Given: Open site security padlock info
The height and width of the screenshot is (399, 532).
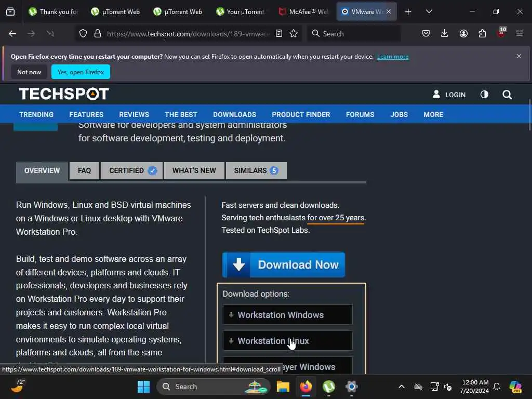Looking at the screenshot, I should pyautogui.click(x=98, y=34).
